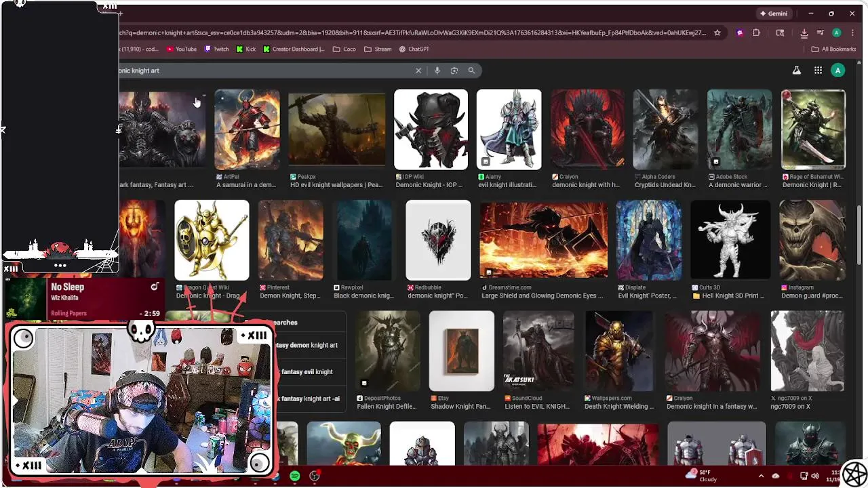This screenshot has width=868, height=488.
Task: Open the Pinterest Demon Knight image
Action: (290, 240)
